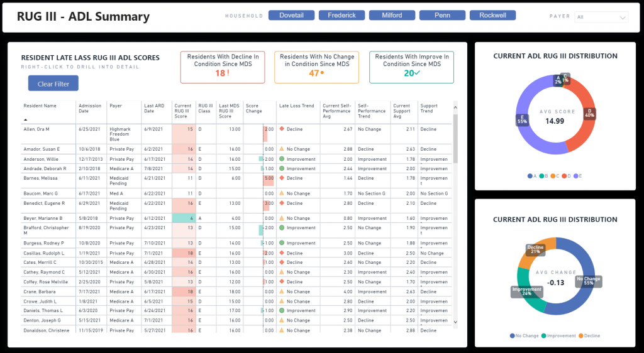Select resident Allen, Ora M
644x353 pixels.
click(x=36, y=129)
